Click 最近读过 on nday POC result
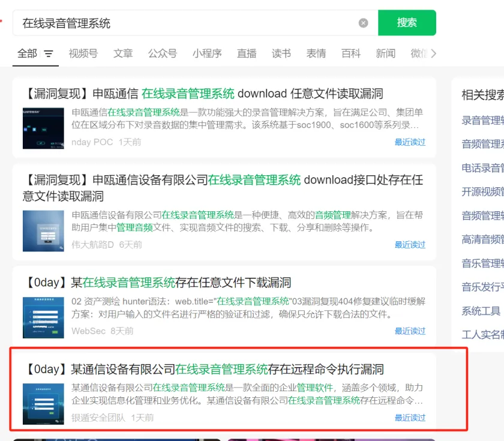 (x=410, y=142)
